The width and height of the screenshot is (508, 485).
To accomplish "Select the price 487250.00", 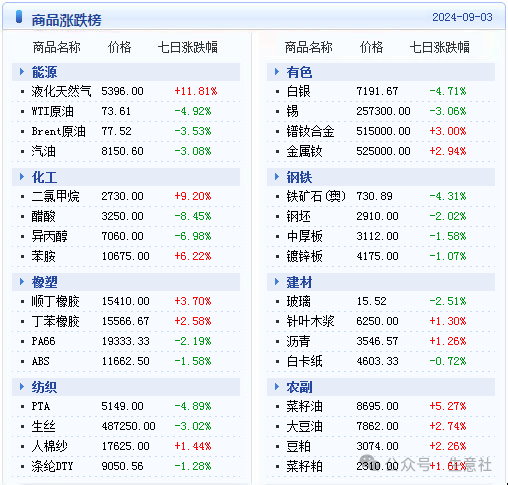I will click(129, 426).
